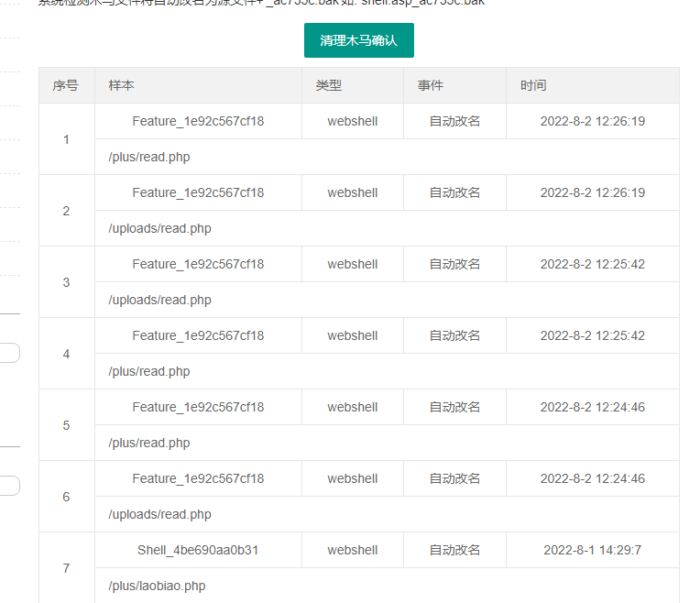The image size is (700, 603).
Task: Select the /plus/read.php path in row 1
Action: click(149, 157)
